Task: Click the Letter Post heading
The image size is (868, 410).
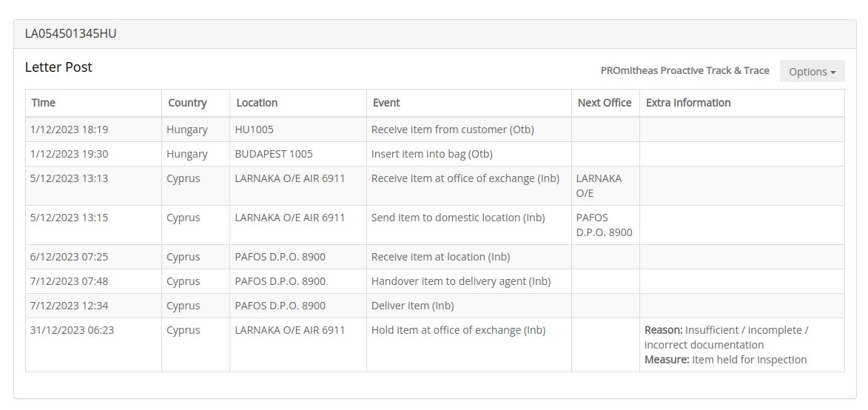Action: (x=58, y=67)
